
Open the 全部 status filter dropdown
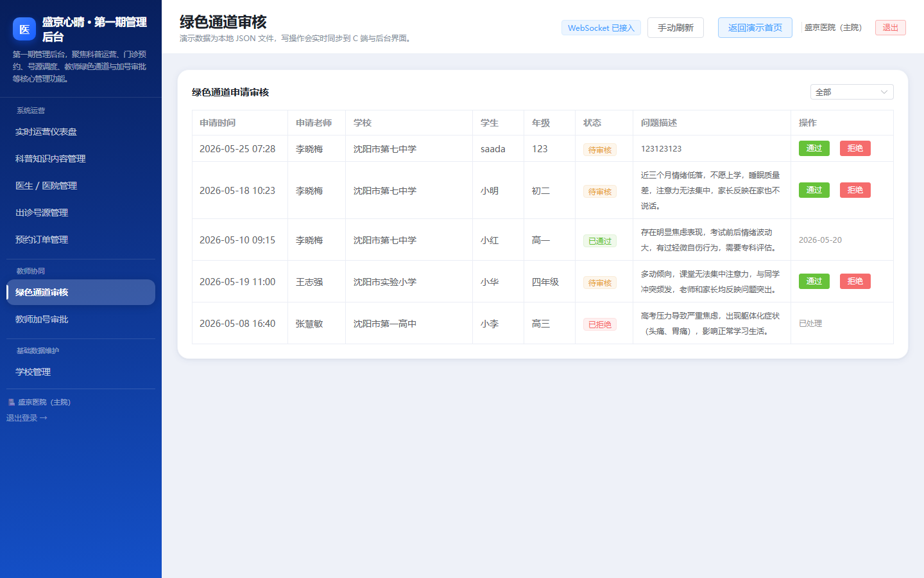pyautogui.click(x=851, y=92)
